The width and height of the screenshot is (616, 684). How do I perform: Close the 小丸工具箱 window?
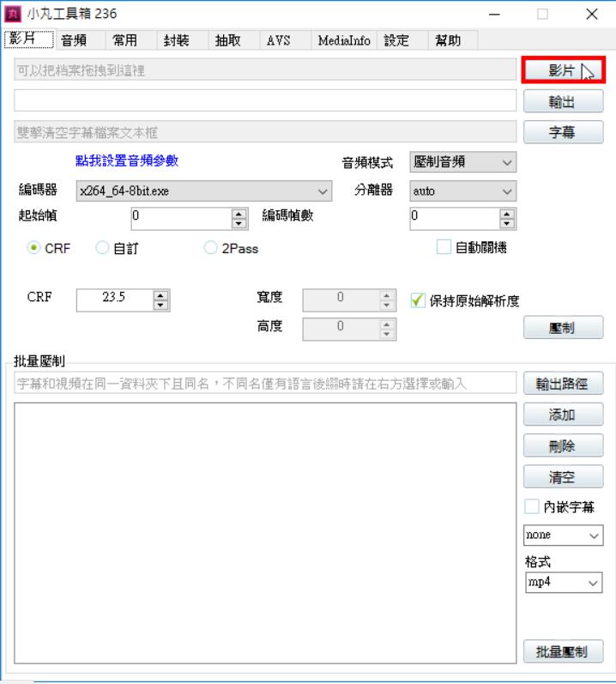click(592, 15)
